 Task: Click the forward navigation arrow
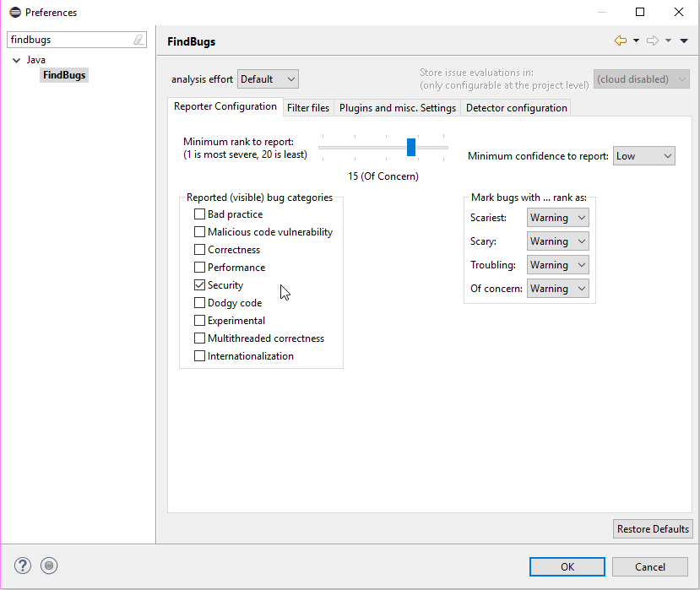(653, 41)
